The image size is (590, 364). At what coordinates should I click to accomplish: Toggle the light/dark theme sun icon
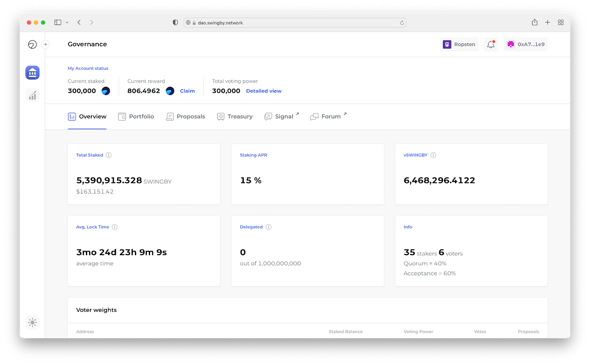pos(32,323)
